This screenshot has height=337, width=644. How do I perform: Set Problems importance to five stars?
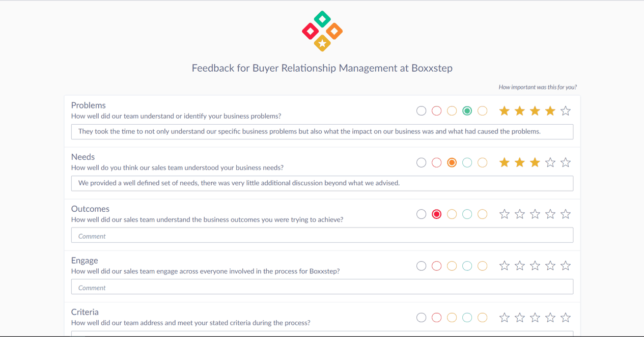point(565,111)
